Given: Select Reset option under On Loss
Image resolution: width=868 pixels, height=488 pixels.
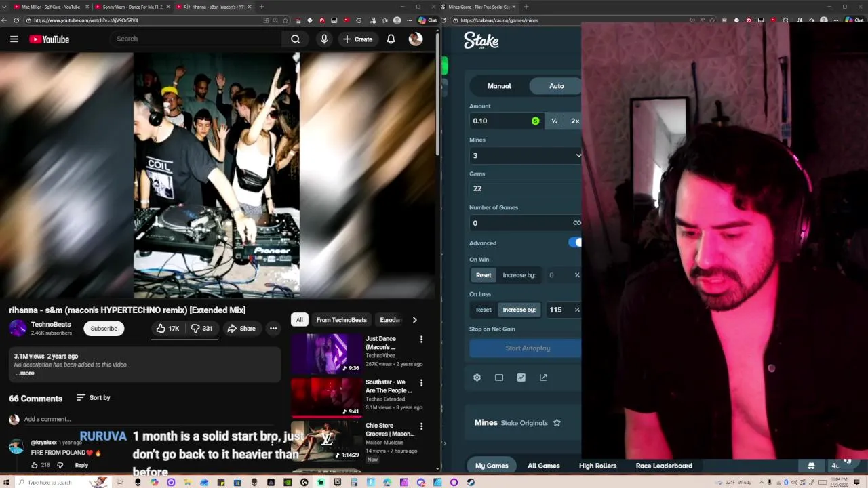Looking at the screenshot, I should (484, 310).
